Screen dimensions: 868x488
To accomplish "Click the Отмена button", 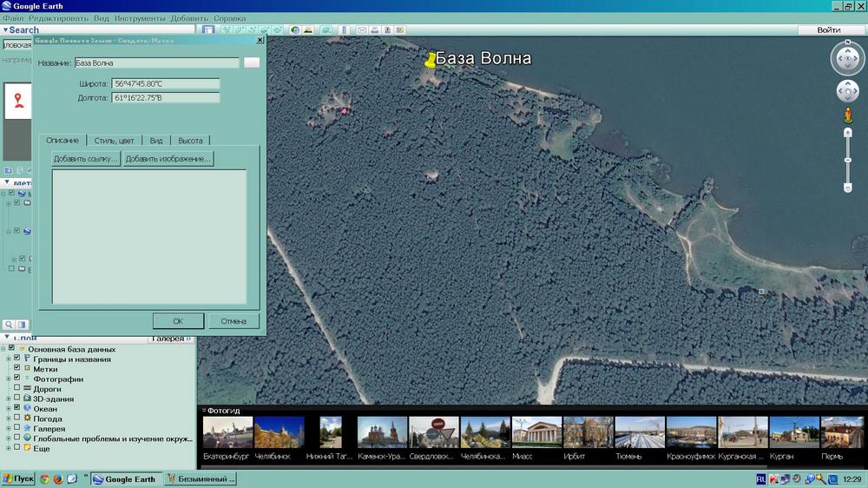I will point(233,321).
